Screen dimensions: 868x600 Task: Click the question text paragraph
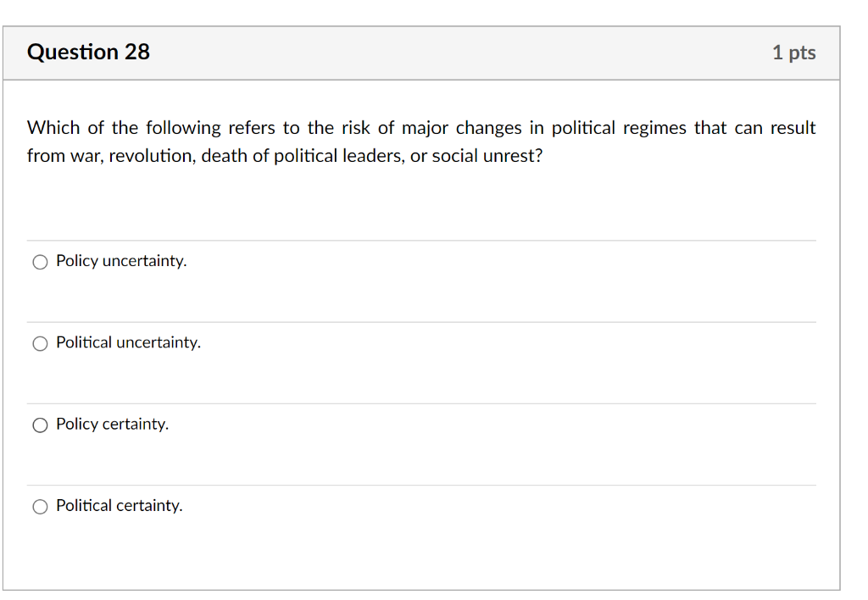(421, 142)
